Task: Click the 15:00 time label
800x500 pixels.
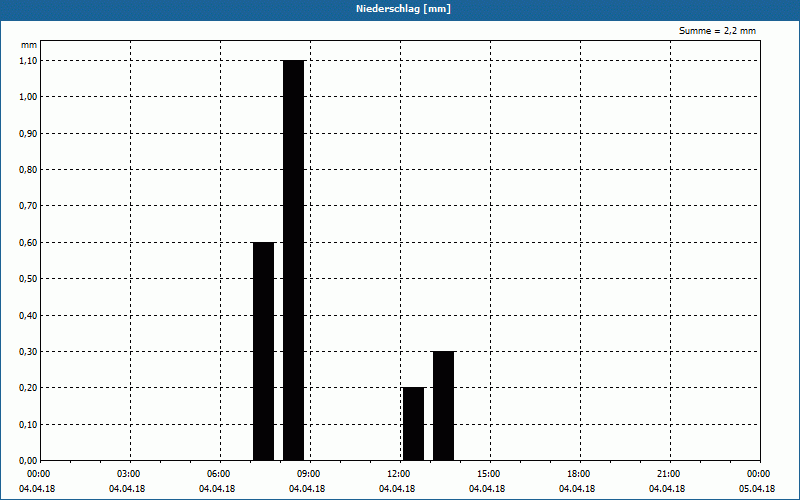Action: (489, 474)
